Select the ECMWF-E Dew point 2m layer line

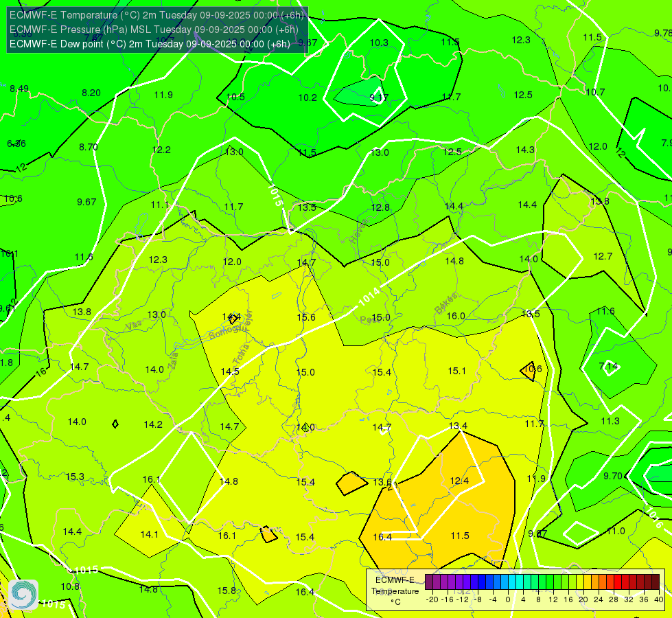pyautogui.click(x=150, y=44)
